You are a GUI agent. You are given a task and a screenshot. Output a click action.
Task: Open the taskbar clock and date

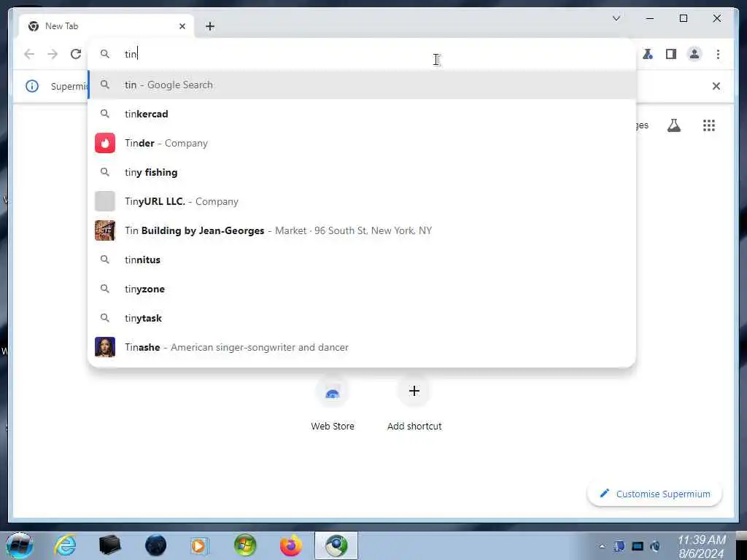(x=701, y=546)
